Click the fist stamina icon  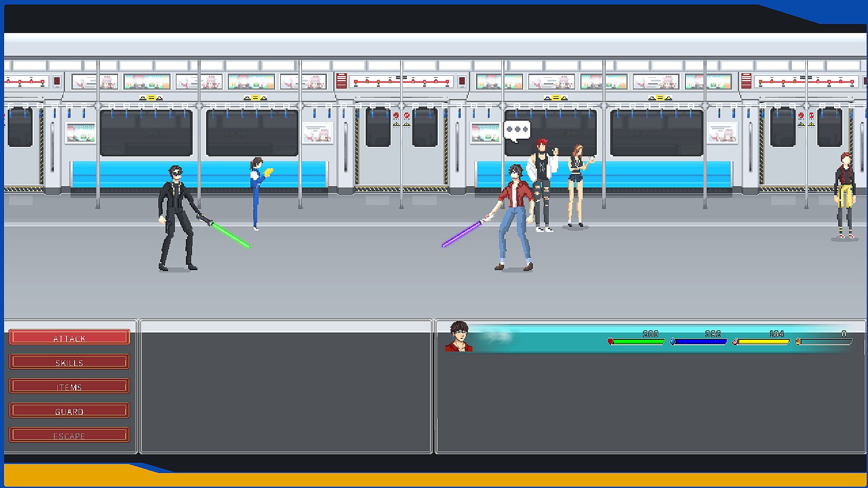[x=735, y=342]
